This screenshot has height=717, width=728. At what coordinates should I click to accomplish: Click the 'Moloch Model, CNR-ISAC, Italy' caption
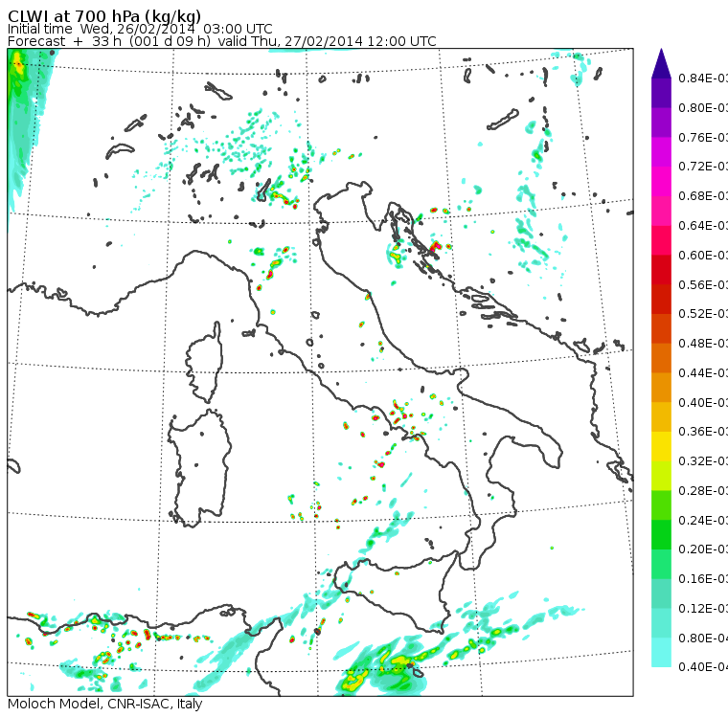point(105,704)
